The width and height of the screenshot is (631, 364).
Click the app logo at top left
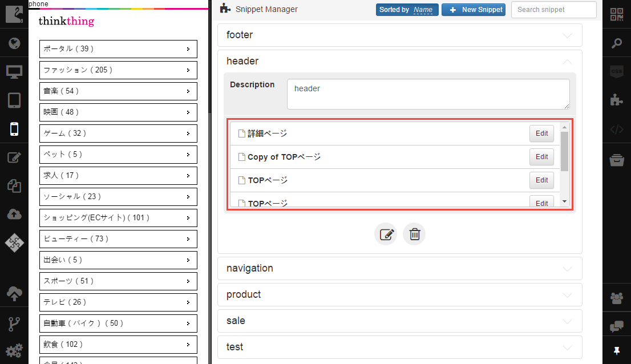point(14,14)
